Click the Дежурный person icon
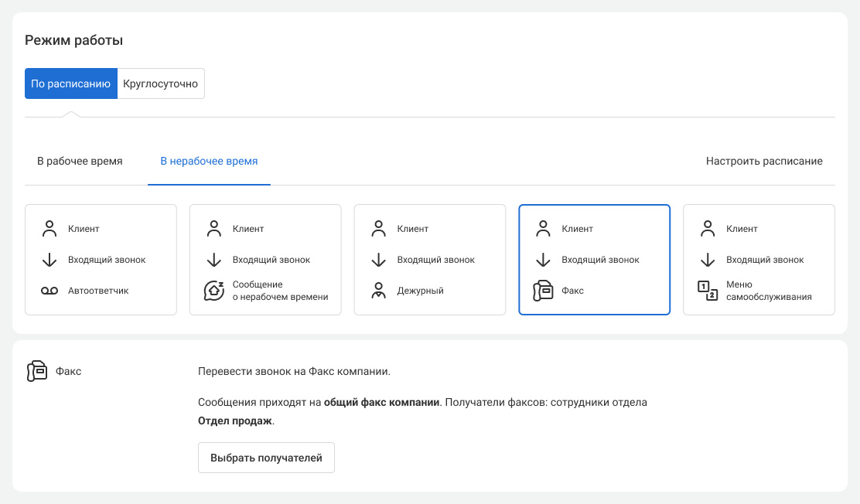The image size is (860, 504). pos(378,291)
